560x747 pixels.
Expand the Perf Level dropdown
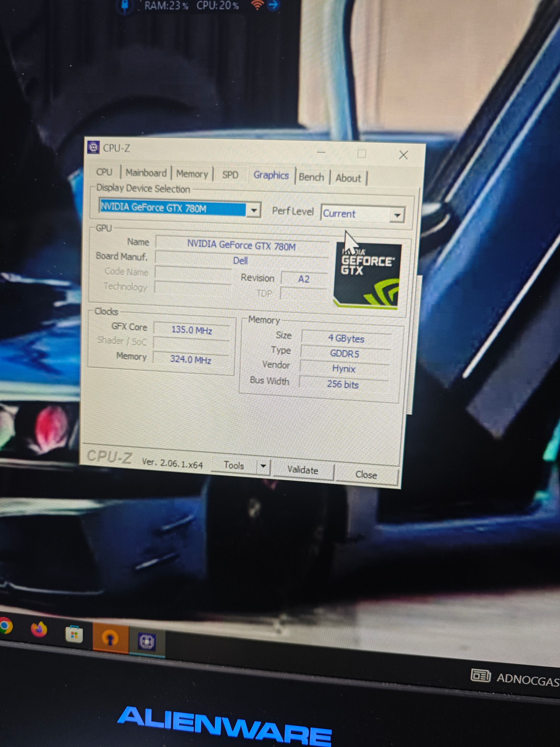point(397,215)
